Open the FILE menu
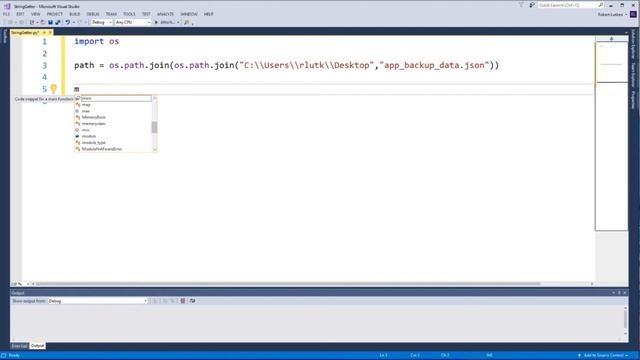The height and width of the screenshot is (360, 640). [x=6, y=14]
